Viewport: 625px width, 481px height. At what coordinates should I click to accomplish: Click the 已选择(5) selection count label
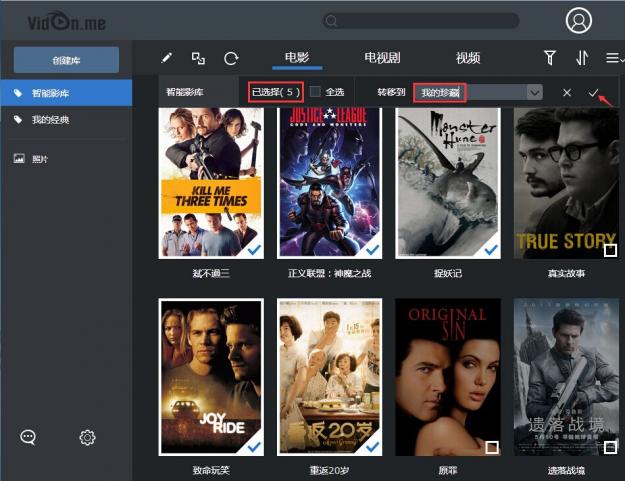coord(276,92)
